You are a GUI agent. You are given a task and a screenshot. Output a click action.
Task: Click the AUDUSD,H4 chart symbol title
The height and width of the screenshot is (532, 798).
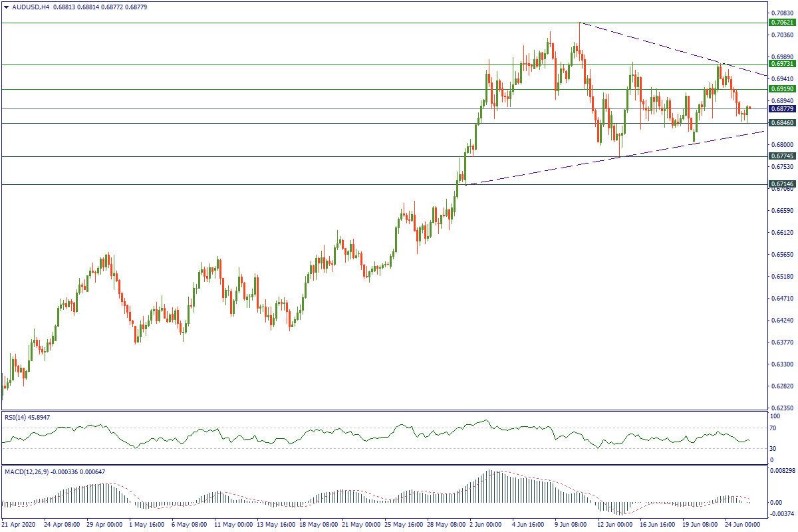pyautogui.click(x=30, y=7)
